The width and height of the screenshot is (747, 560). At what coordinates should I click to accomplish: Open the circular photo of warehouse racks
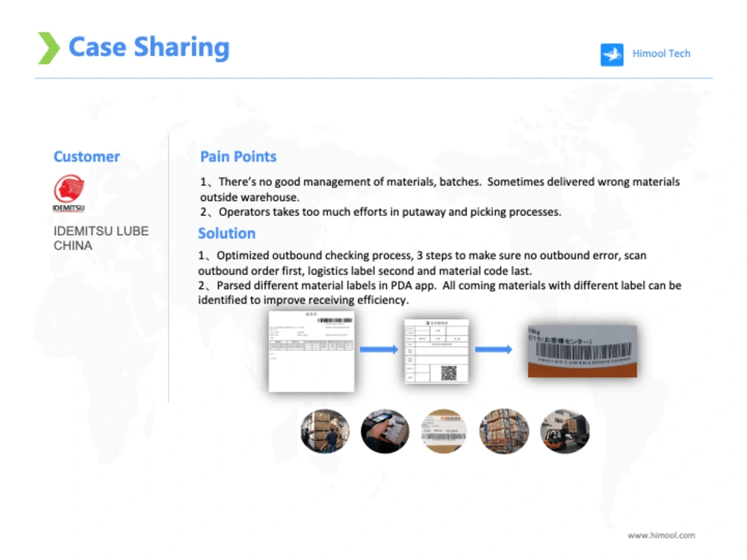pos(504,431)
